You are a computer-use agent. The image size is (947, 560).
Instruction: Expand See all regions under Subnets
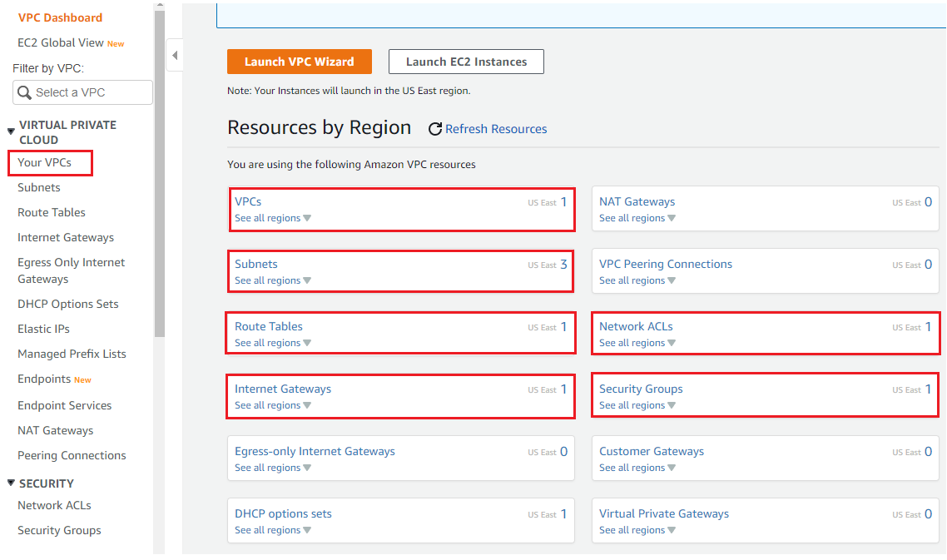tap(273, 280)
